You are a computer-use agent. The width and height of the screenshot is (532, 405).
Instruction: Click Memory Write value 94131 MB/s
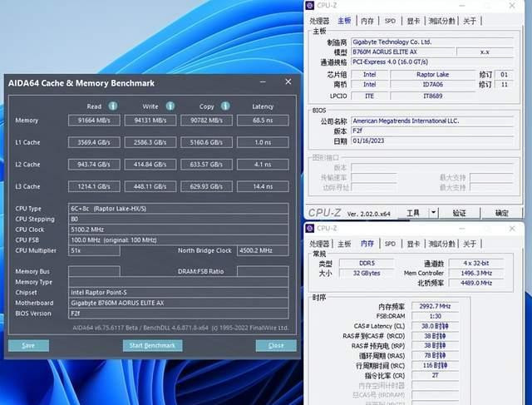[x=150, y=121]
